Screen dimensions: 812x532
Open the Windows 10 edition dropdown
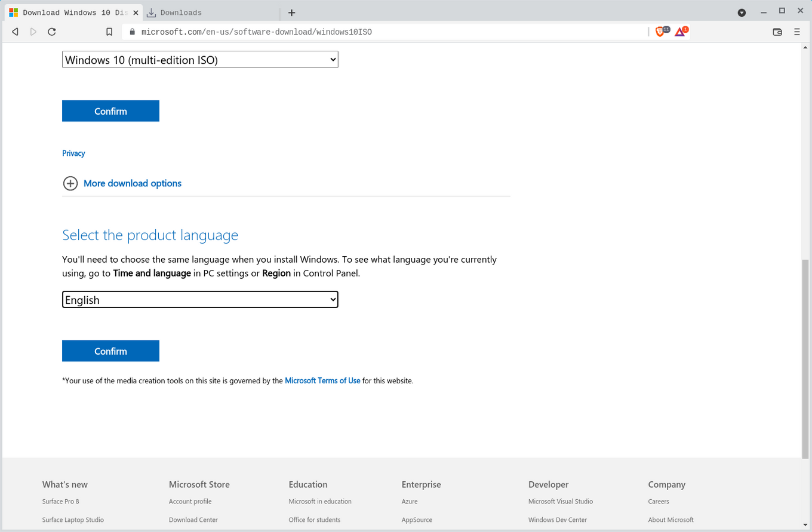200,60
